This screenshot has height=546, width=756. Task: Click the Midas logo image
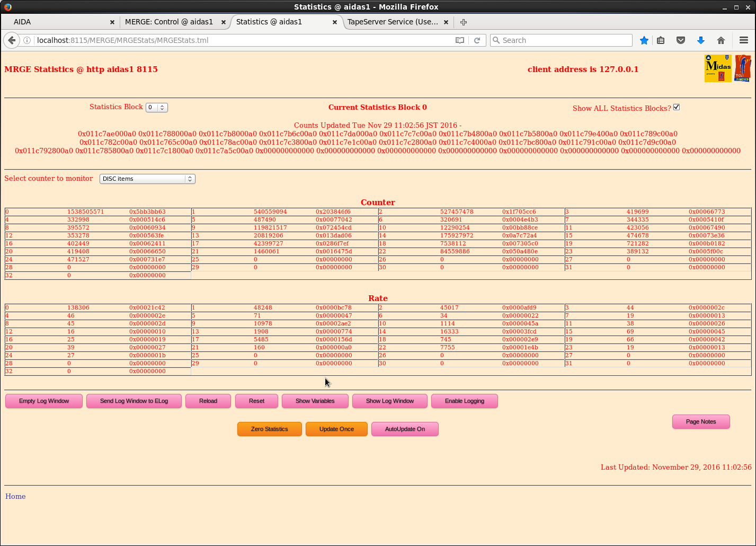(x=718, y=68)
